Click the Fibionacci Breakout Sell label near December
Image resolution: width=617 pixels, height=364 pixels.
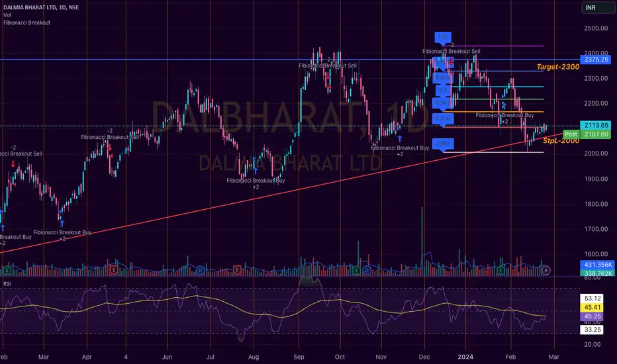pyautogui.click(x=451, y=52)
